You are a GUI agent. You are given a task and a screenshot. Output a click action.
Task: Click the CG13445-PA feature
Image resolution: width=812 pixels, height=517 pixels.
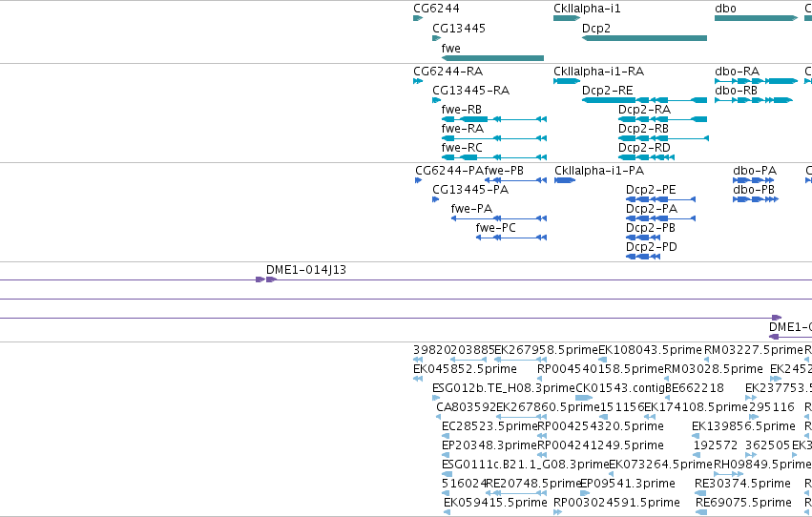(435, 199)
